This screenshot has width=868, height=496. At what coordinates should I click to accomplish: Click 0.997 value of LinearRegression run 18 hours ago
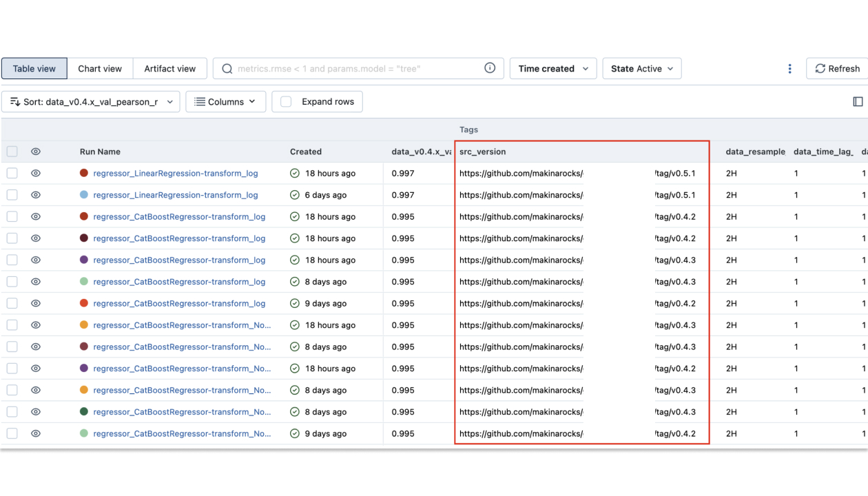403,174
